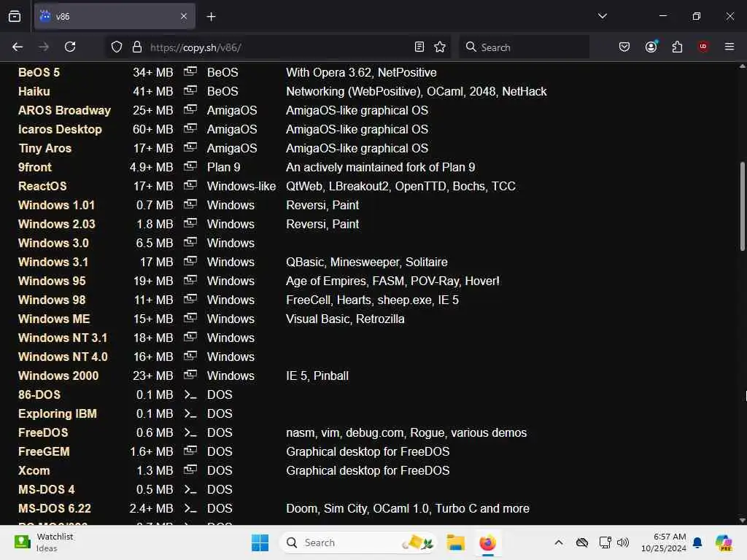Open a new tab

tap(211, 17)
